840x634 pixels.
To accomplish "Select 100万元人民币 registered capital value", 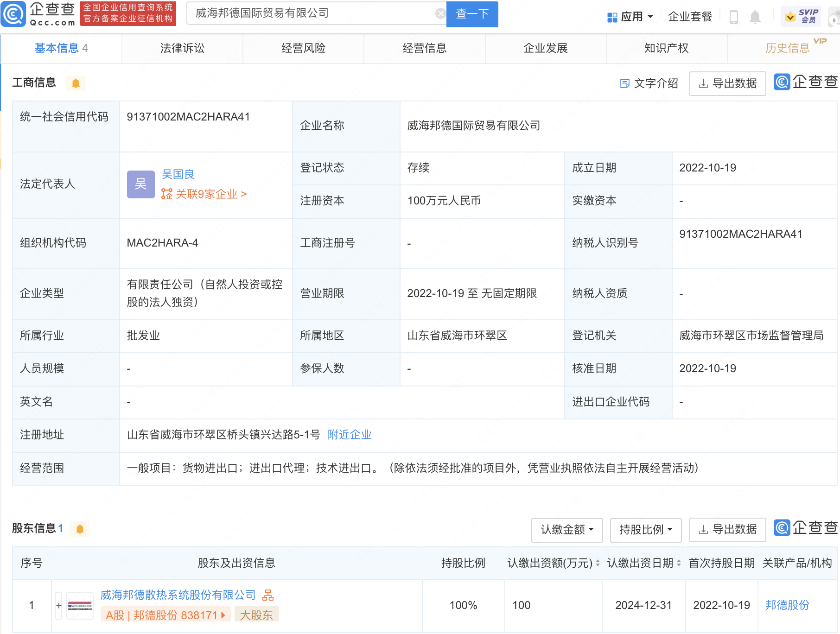I will (x=444, y=201).
